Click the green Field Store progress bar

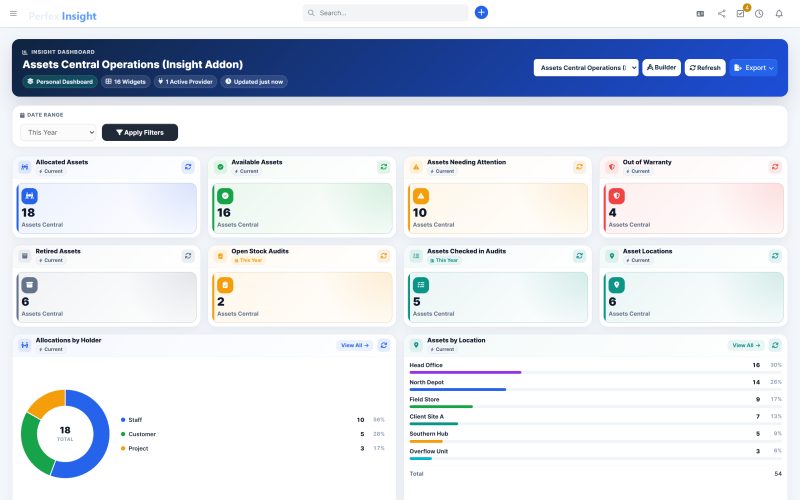[441, 407]
